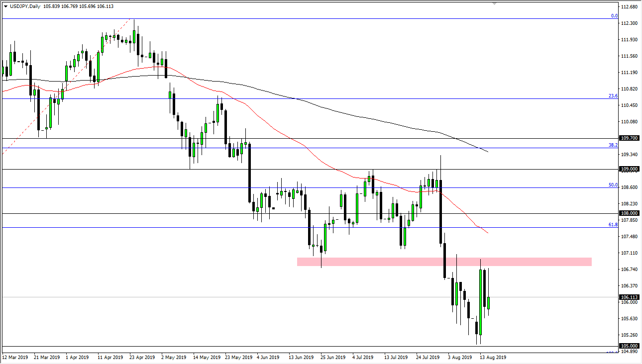
Task: Click the 106.113 current price tag
Action: (628, 297)
